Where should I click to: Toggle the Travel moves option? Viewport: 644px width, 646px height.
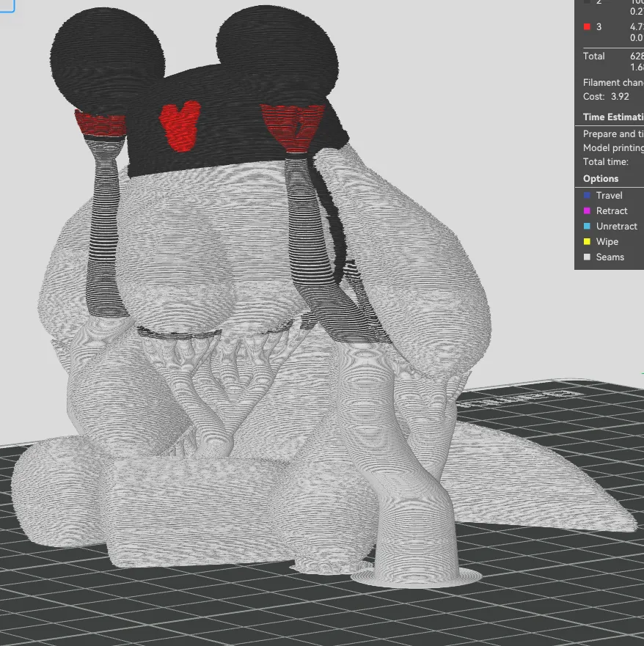[609, 195]
